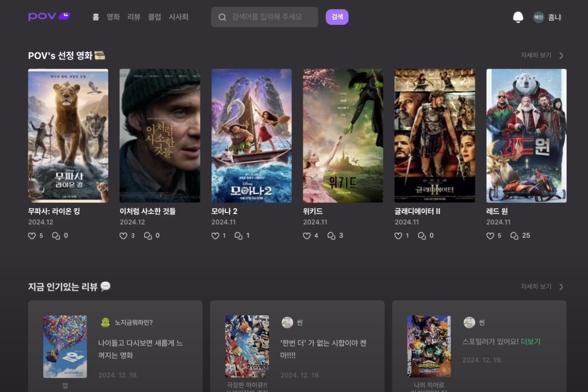
Task: Open the 이처럼 사소한 것들 poster
Action: 160,136
